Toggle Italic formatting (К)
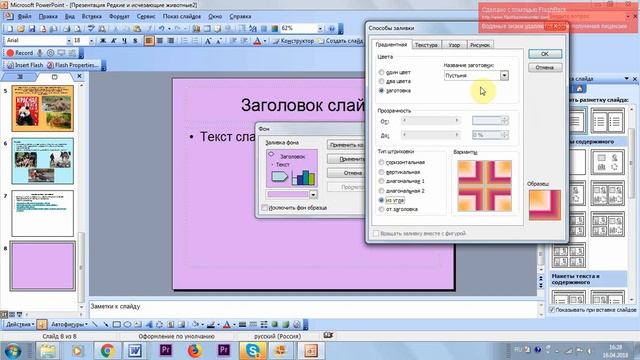The image size is (640, 360). click(x=113, y=41)
